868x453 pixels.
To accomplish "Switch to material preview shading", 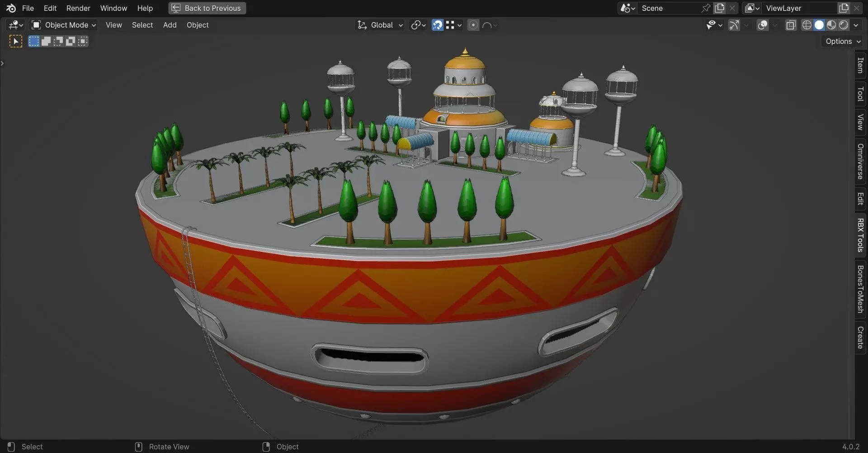I will point(831,25).
